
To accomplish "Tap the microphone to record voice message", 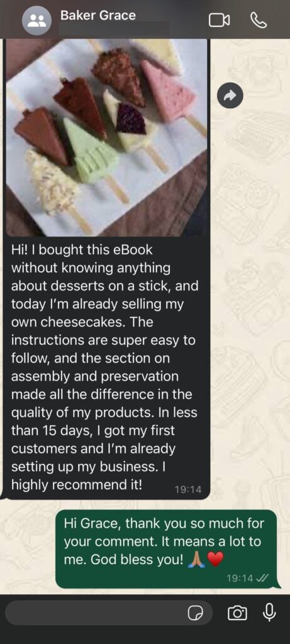I will point(269,613).
